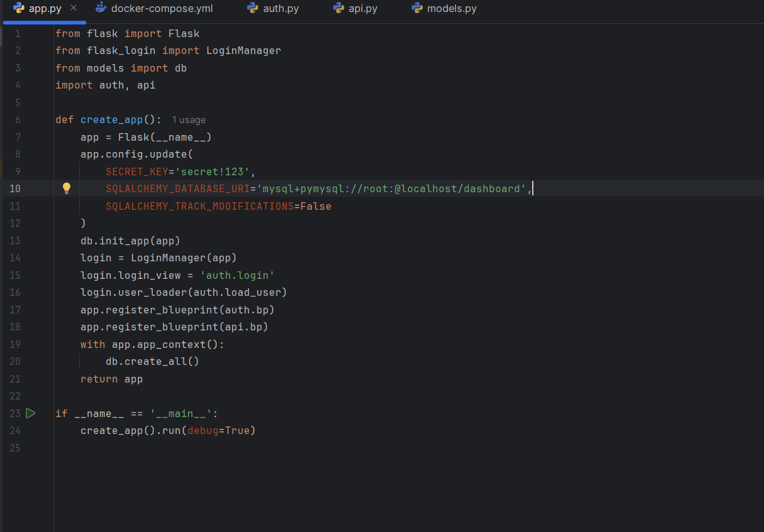
Task: Switch to the api.py tab
Action: click(x=363, y=9)
